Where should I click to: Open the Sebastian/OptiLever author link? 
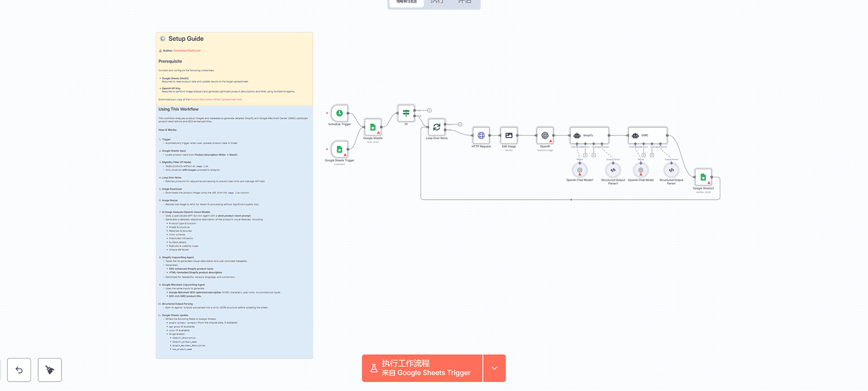coord(187,51)
